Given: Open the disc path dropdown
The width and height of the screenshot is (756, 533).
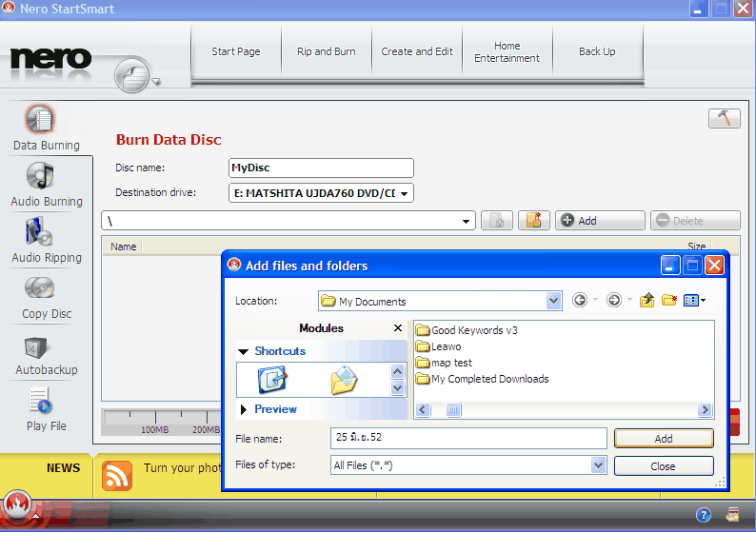Looking at the screenshot, I should click(x=466, y=221).
